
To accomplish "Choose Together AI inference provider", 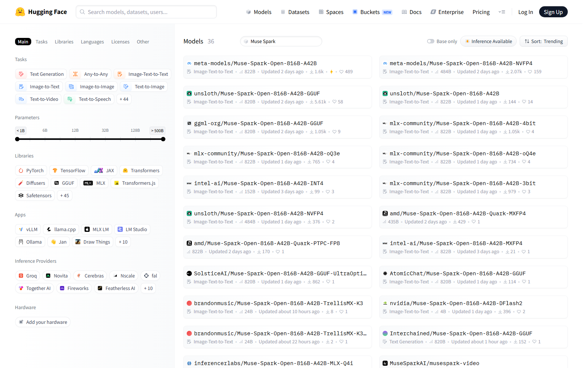I will pyautogui.click(x=35, y=288).
